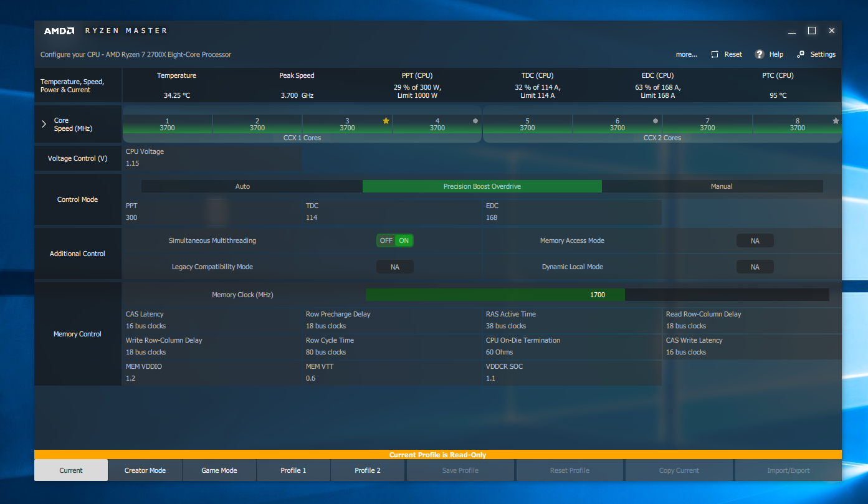The height and width of the screenshot is (504, 868).
Task: Click core 2 speed bar
Action: click(257, 124)
